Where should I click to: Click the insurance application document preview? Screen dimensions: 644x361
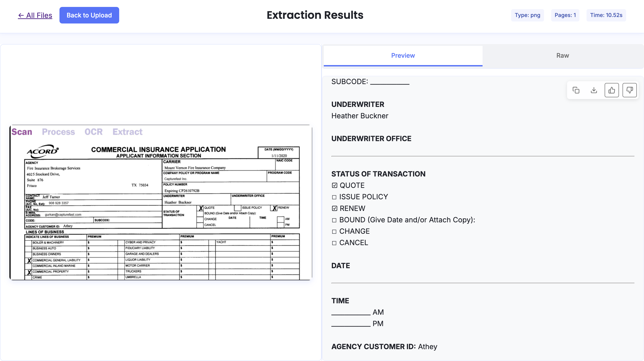(160, 202)
